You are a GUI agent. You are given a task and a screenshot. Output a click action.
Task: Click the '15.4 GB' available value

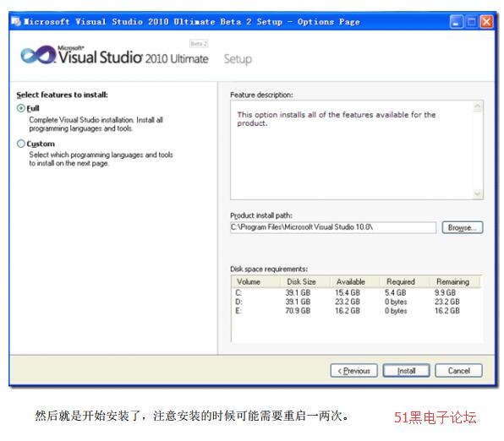pos(348,292)
